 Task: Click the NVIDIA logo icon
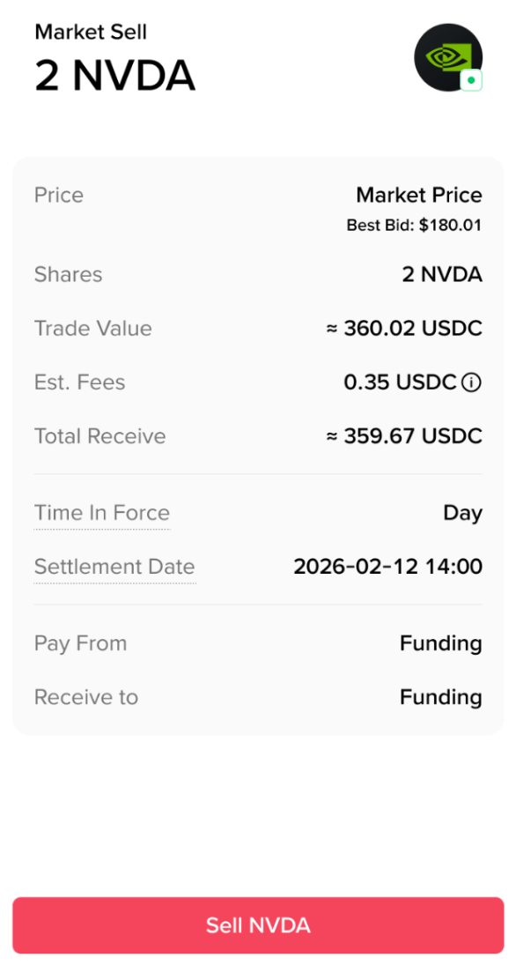[x=448, y=57]
